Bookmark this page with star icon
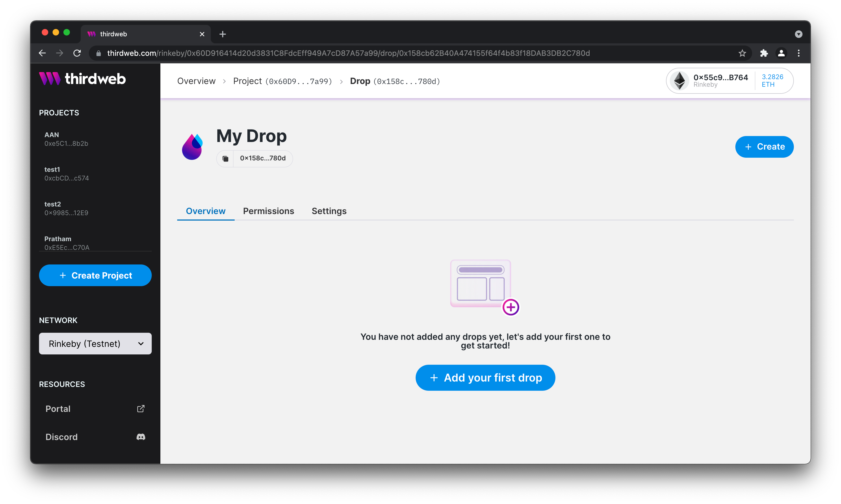The width and height of the screenshot is (841, 504). click(x=742, y=53)
